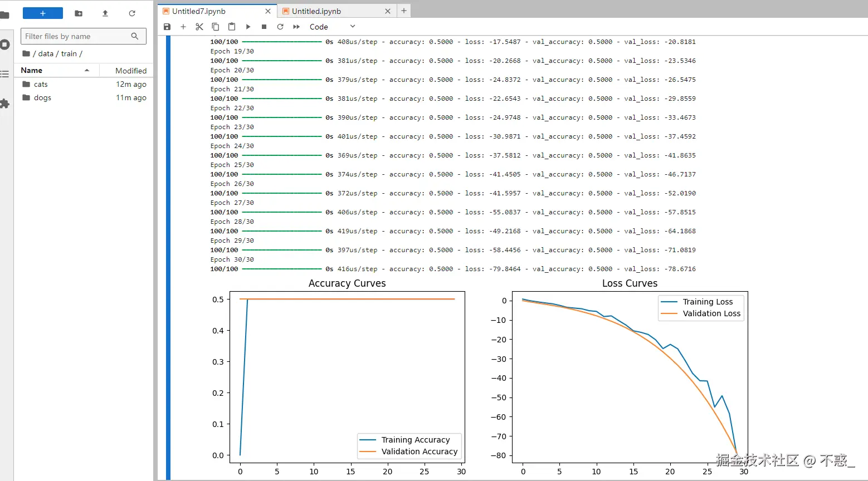Open the running kernels sidebar tab

tap(5, 45)
